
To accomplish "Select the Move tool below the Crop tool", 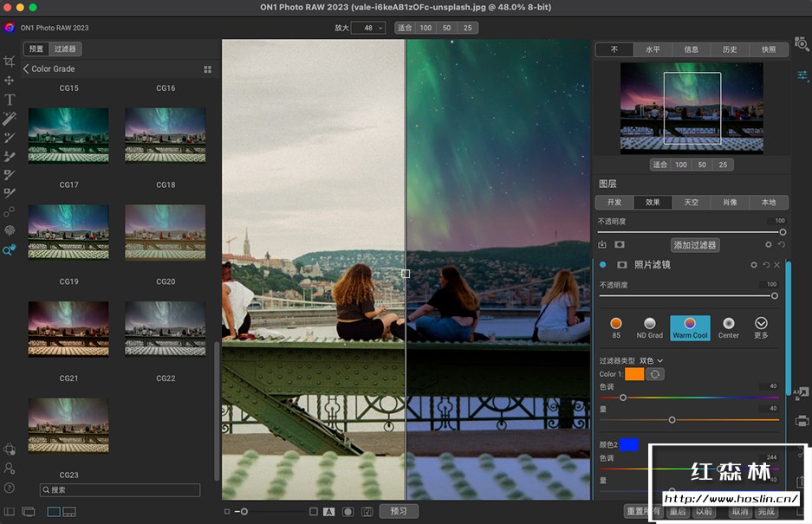I will click(11, 80).
